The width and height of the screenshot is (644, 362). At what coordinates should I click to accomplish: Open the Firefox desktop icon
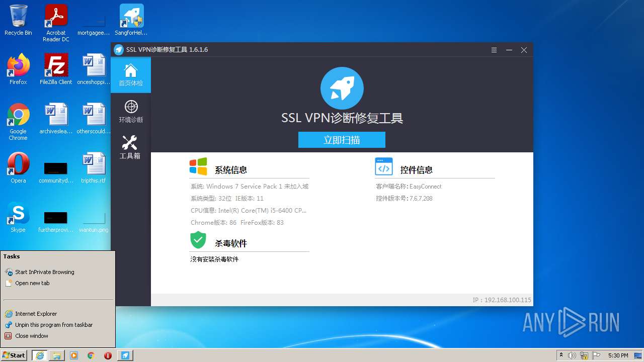pos(18,69)
